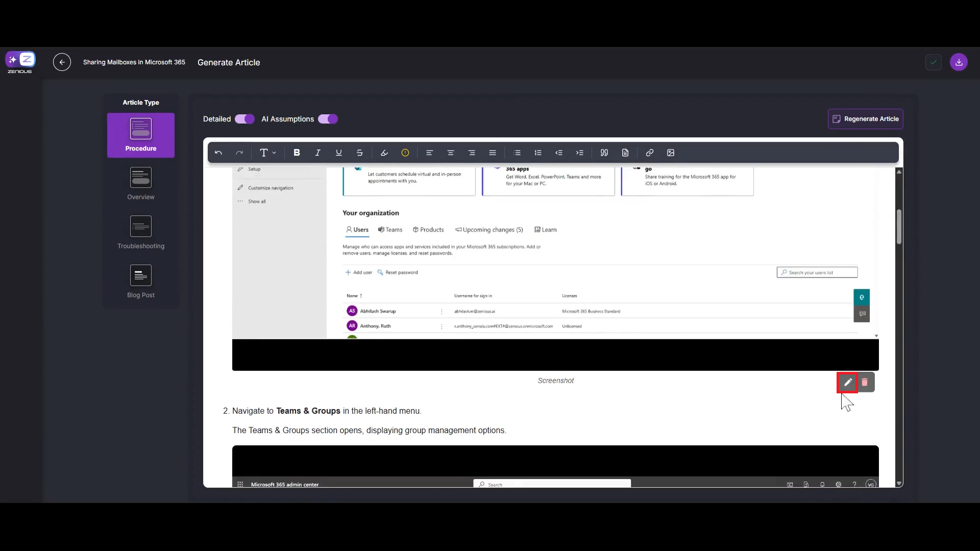980x551 pixels.
Task: Select the highlighter tool
Action: (x=384, y=153)
